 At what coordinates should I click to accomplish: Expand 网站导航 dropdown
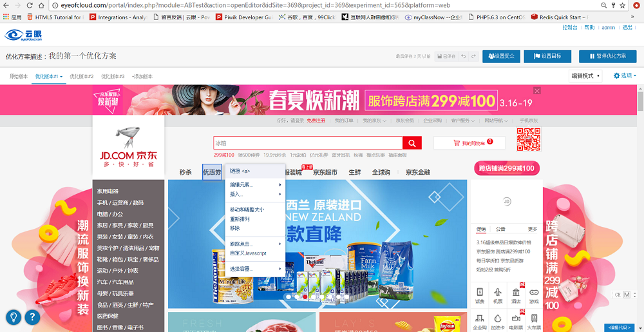coord(496,121)
